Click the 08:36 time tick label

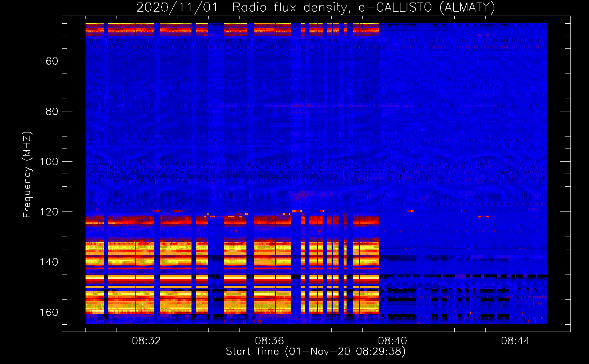click(x=269, y=341)
